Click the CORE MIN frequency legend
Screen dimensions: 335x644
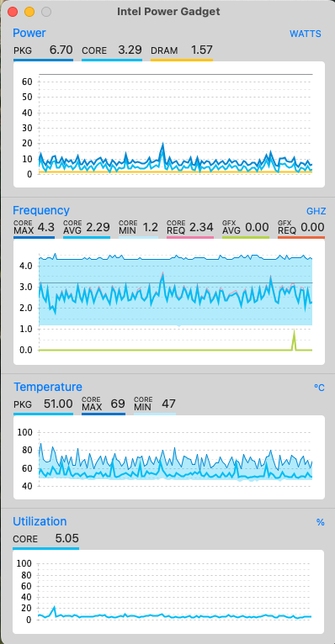138,227
